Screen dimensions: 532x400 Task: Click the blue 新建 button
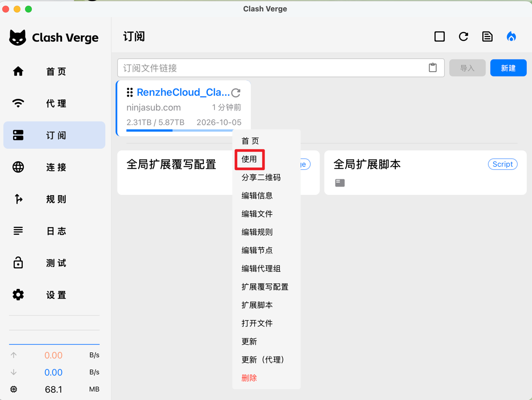[x=508, y=68]
